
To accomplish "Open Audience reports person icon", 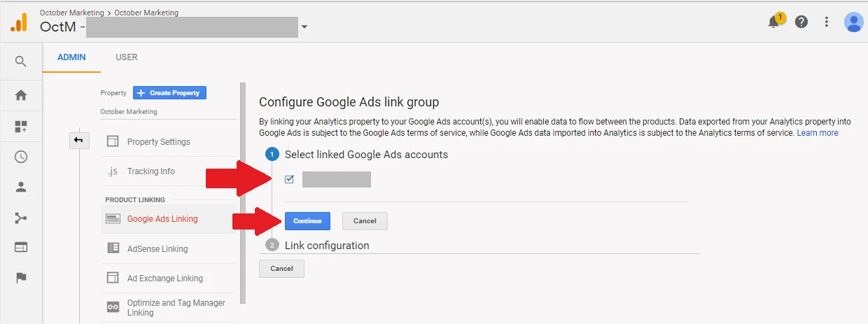I will (21, 187).
